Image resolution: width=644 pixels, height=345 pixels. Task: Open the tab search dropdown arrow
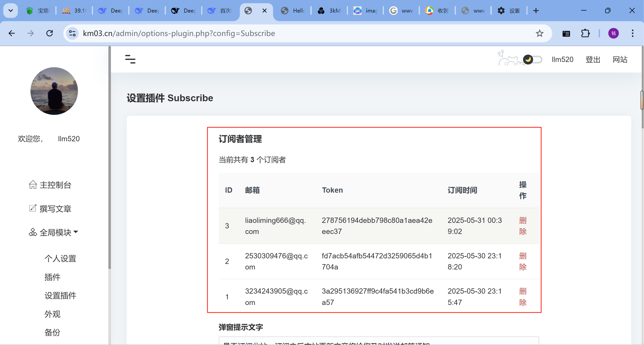coord(11,11)
